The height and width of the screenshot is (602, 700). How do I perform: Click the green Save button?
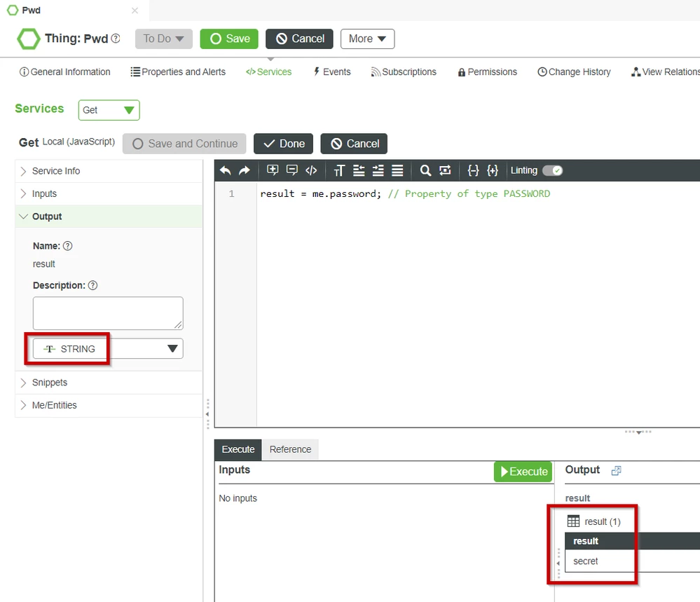pyautogui.click(x=229, y=39)
